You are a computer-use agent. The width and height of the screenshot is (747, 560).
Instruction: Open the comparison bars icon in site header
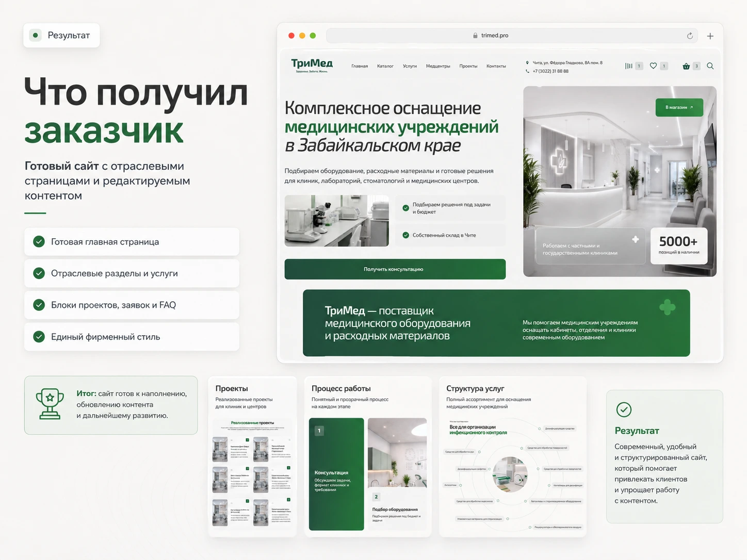point(628,66)
